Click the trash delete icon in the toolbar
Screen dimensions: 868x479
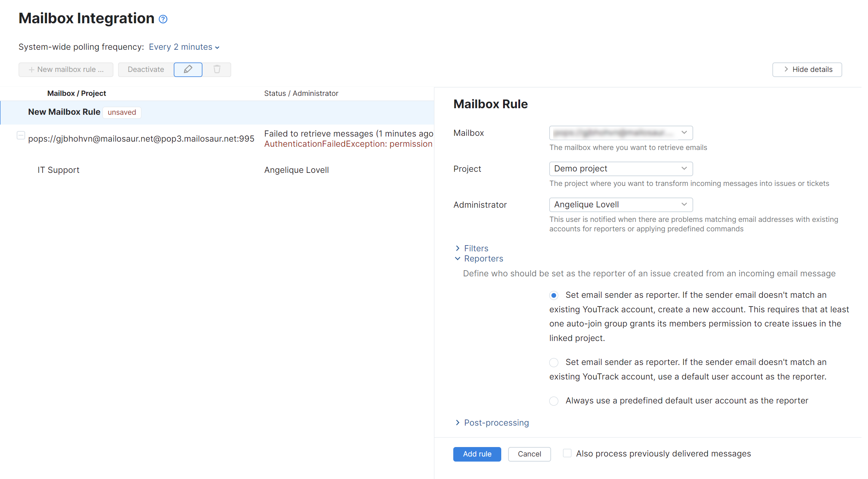pyautogui.click(x=217, y=69)
